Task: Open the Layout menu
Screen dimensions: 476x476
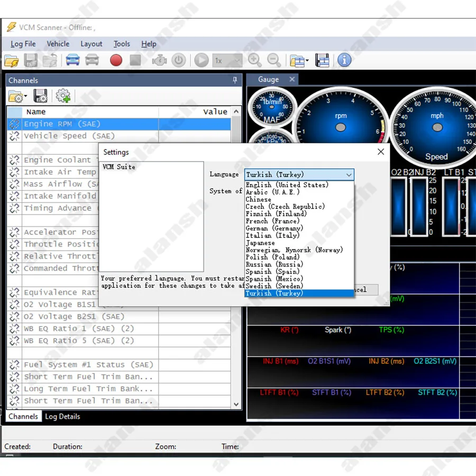Action: point(91,44)
